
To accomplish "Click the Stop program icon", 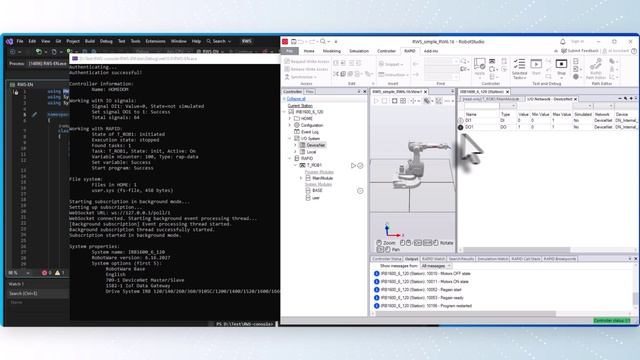I will tap(561, 64).
